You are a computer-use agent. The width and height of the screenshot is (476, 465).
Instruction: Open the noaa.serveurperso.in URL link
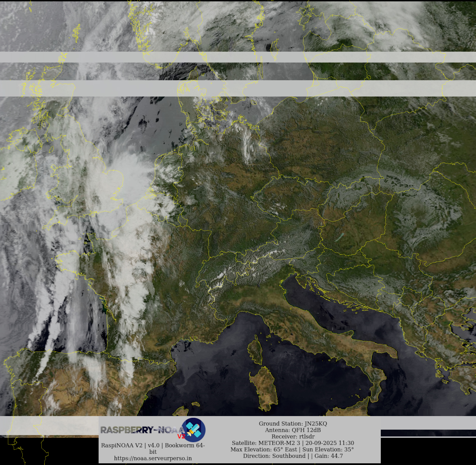coord(153,458)
